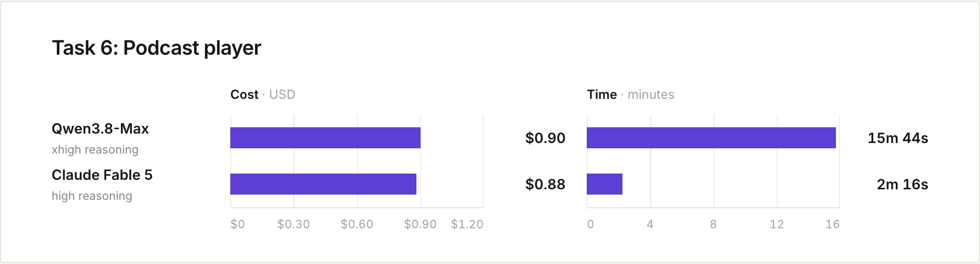
Task: Click the xhigh reasoning subtitle
Action: 95,150
